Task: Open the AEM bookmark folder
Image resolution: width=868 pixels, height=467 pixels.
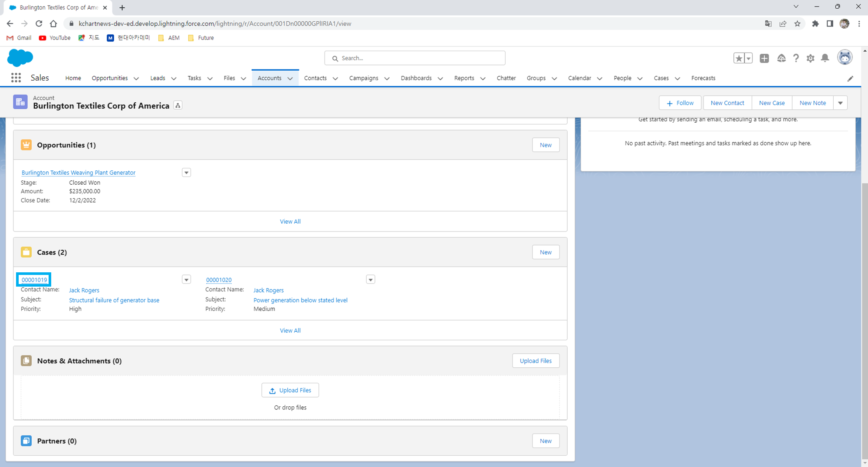Action: coord(169,38)
